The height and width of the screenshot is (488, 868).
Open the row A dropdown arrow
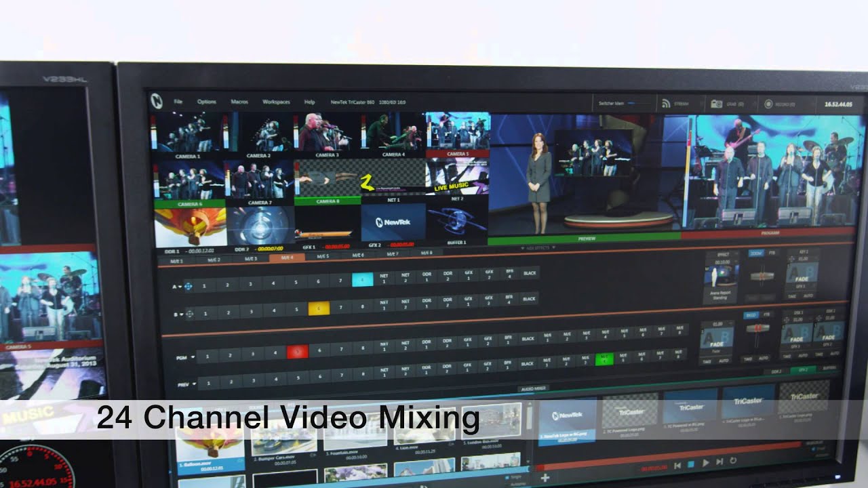182,287
